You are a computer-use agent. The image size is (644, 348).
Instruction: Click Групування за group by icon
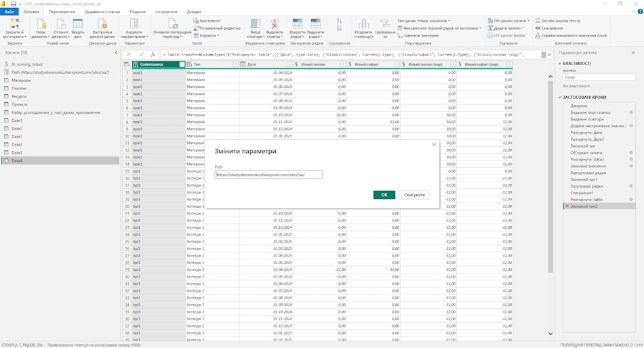[x=385, y=24]
